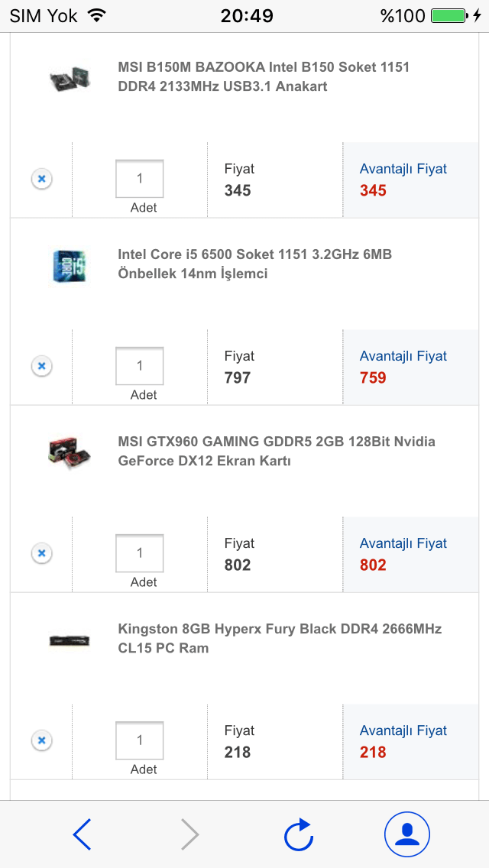The width and height of the screenshot is (489, 868).
Task: Remove the Intel Core i5 6500 item
Action: pyautogui.click(x=42, y=366)
